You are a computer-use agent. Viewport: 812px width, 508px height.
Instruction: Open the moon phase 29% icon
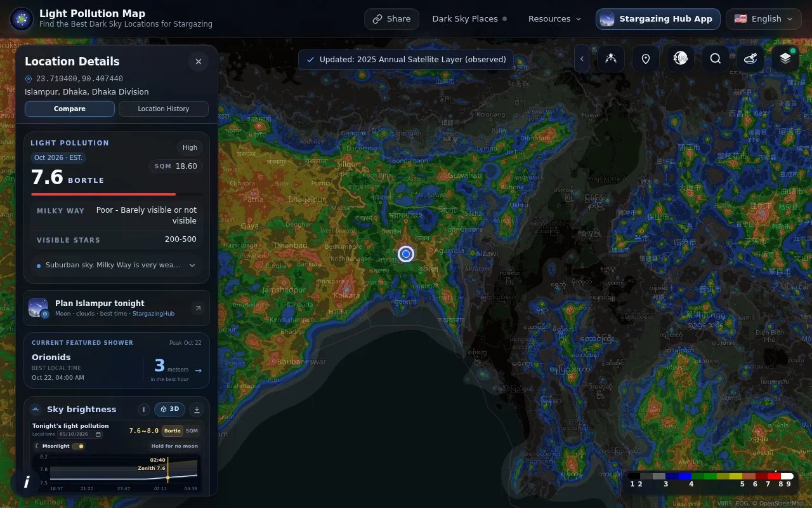pos(681,58)
